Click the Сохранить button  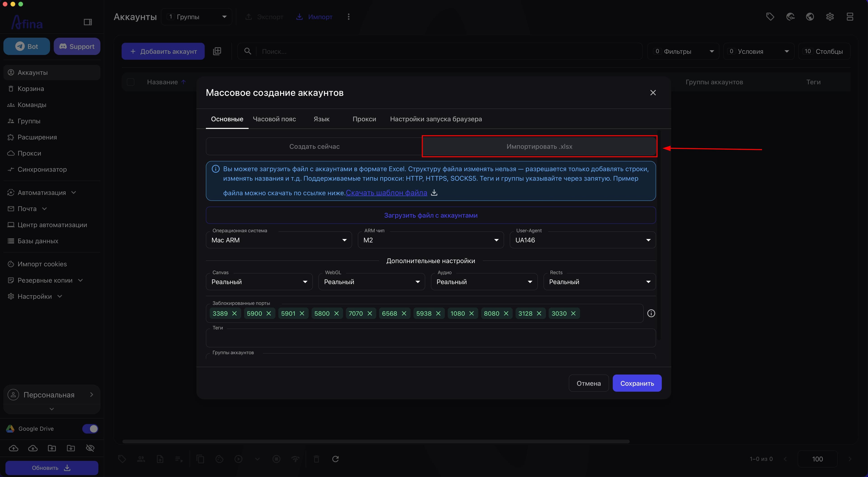[x=637, y=383]
